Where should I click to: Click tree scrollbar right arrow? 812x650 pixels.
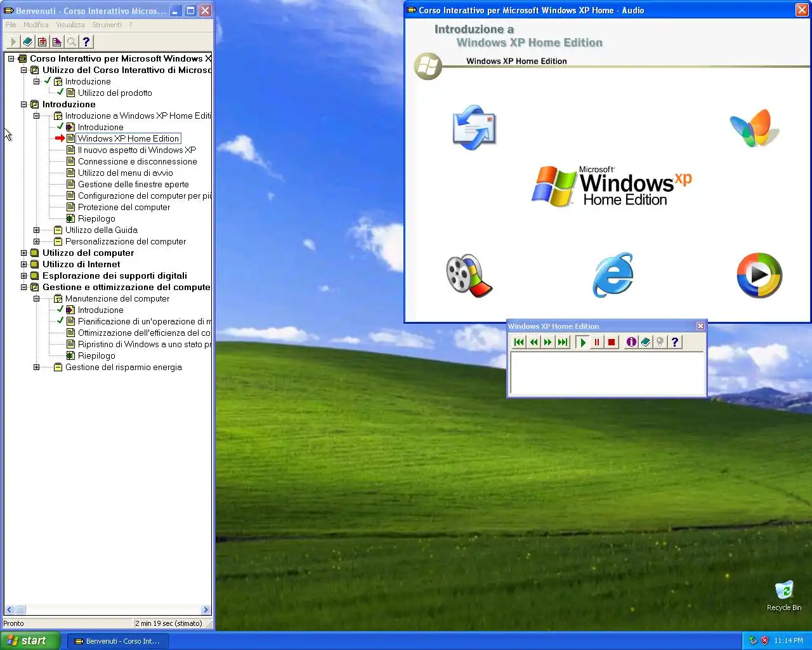click(x=206, y=610)
